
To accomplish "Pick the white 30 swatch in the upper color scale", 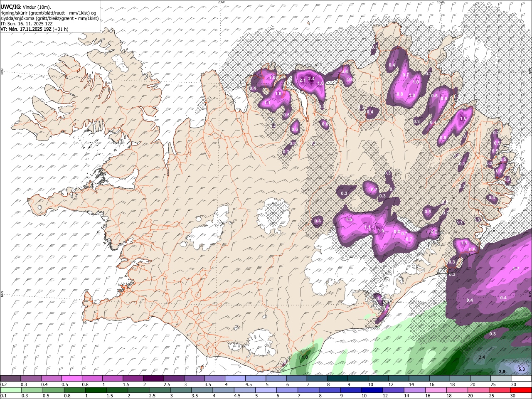I will pyautogui.click(x=521, y=378).
